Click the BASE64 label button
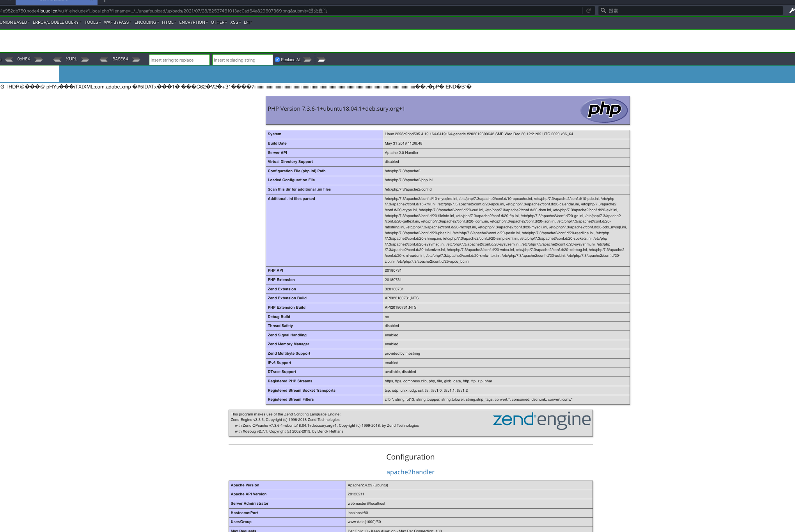Image resolution: width=795 pixels, height=532 pixels. click(120, 59)
